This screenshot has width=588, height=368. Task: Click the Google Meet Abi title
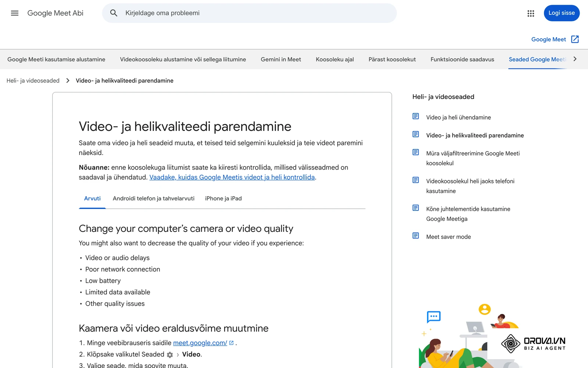click(55, 13)
